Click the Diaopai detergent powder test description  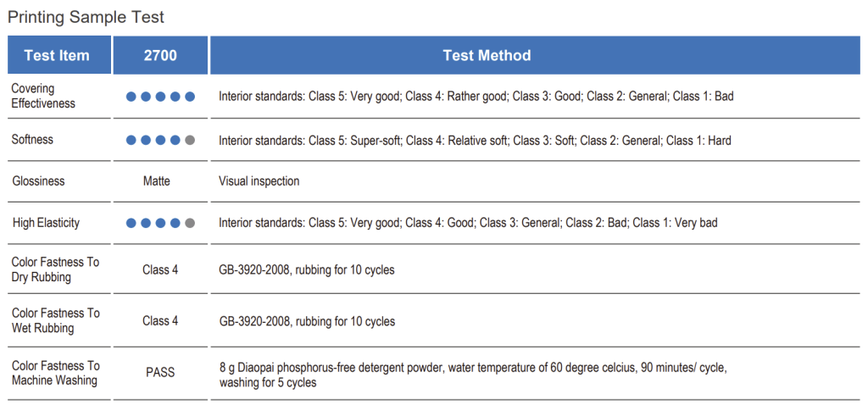[473, 368]
